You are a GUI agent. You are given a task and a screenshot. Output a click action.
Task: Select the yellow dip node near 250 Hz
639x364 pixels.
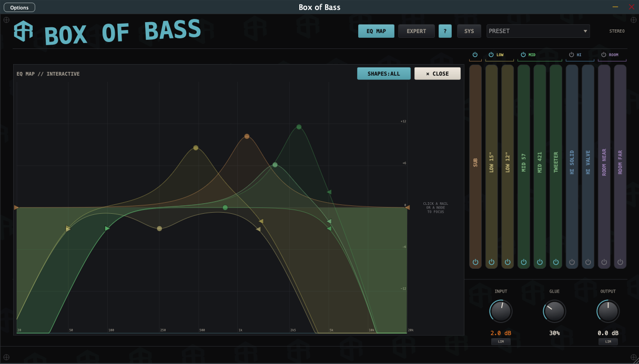coord(159,228)
